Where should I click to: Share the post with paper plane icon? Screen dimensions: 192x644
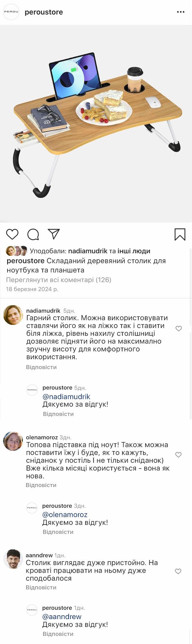pos(54,234)
